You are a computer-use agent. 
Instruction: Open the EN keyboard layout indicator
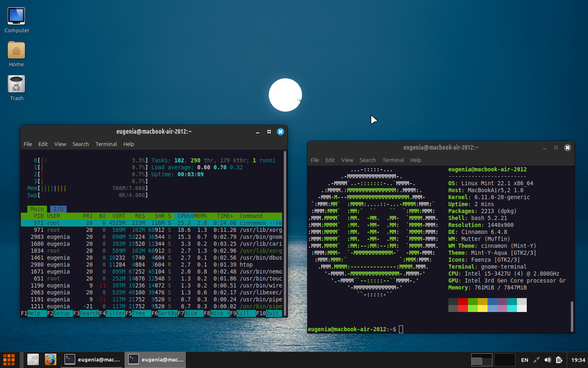[525, 360]
